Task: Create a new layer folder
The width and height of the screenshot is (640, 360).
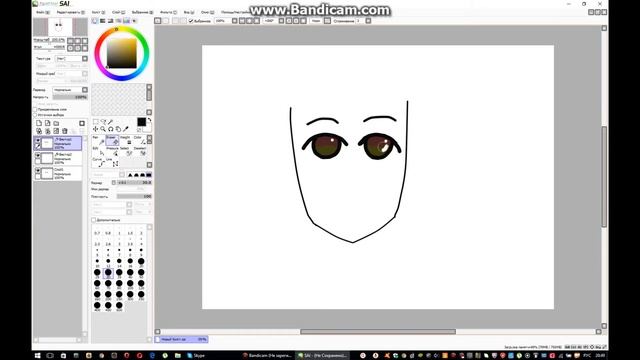Action: 56,123
